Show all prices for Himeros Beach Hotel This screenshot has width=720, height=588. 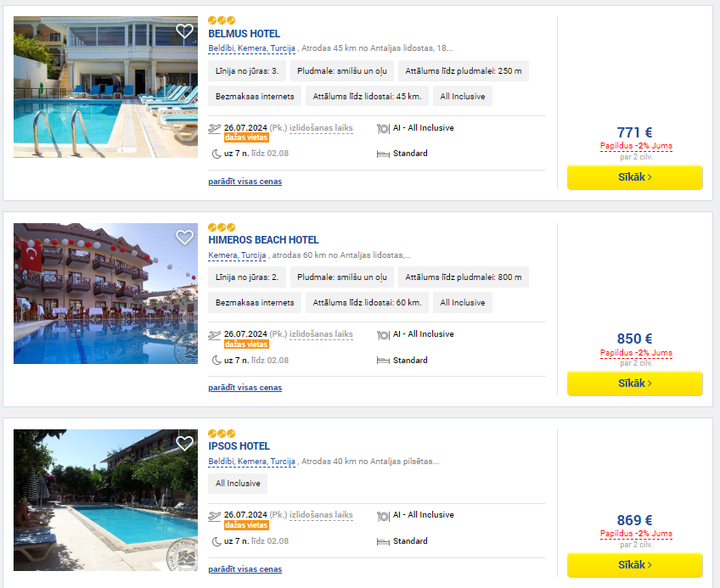245,388
